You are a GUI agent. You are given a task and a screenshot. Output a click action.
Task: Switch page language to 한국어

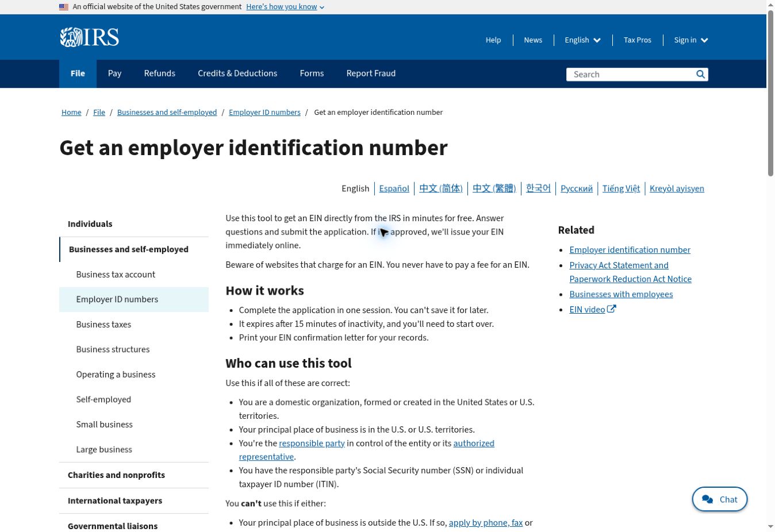click(x=538, y=188)
